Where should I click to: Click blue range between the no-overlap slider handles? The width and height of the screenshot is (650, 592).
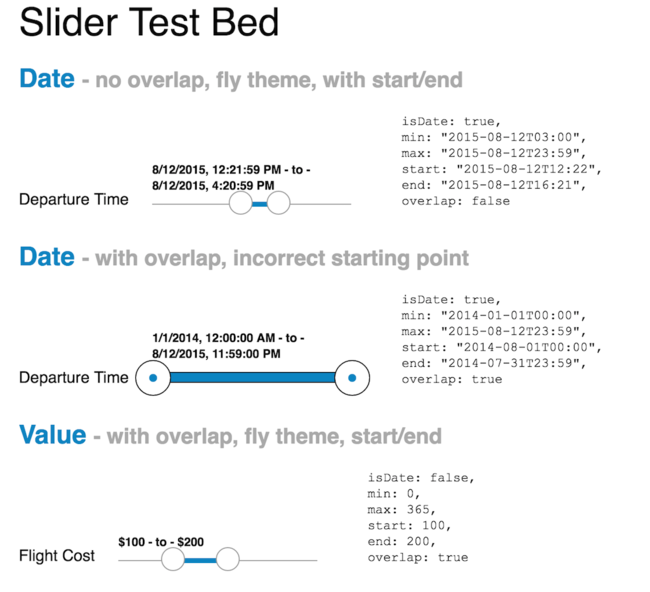pos(260,204)
